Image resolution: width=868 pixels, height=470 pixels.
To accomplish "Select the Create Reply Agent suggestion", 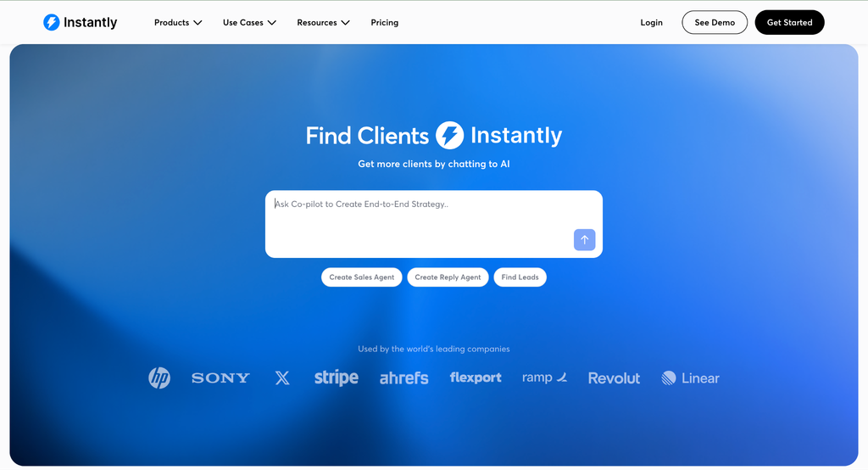I will (448, 277).
